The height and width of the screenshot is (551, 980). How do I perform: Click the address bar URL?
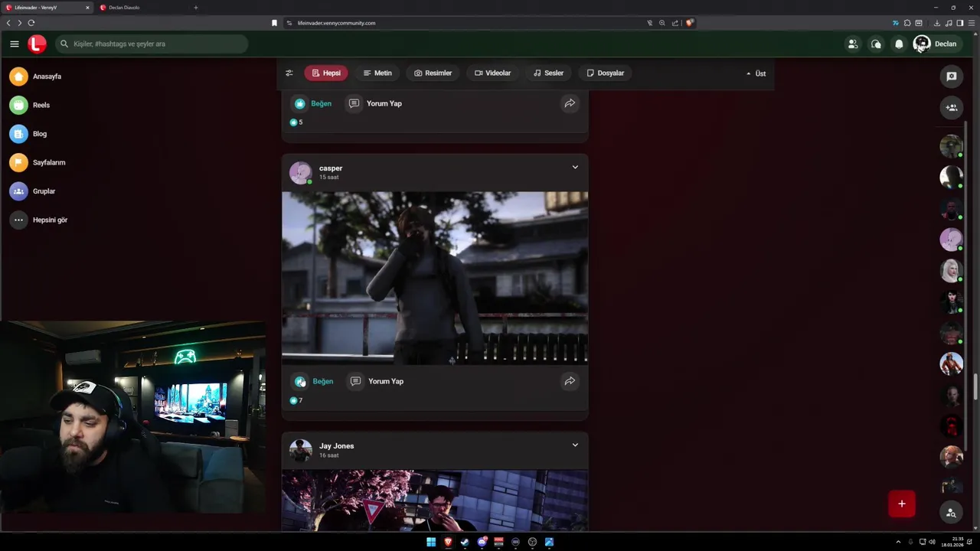pos(336,23)
